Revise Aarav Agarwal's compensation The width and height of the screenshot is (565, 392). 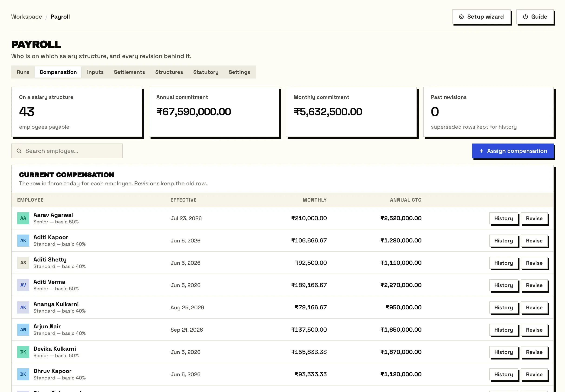click(x=534, y=218)
